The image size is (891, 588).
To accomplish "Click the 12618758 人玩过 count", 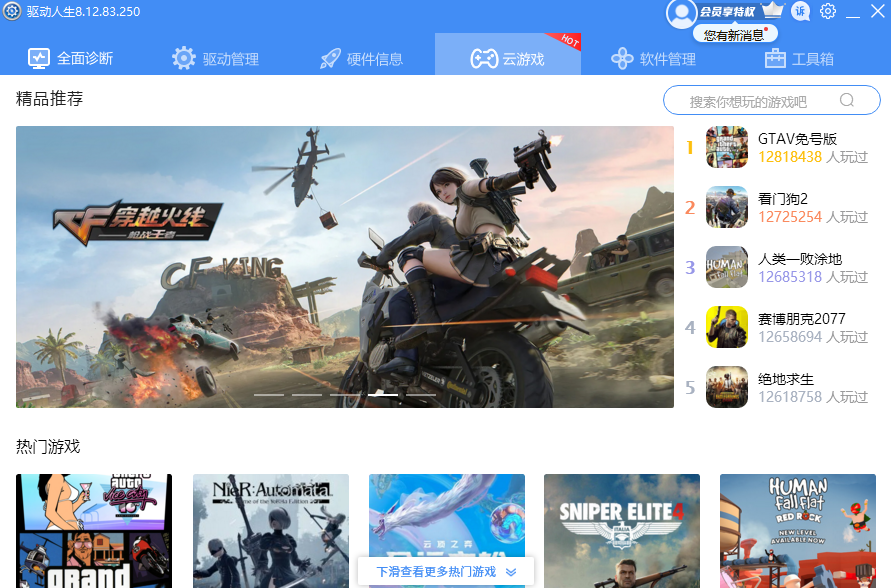I will [x=813, y=397].
